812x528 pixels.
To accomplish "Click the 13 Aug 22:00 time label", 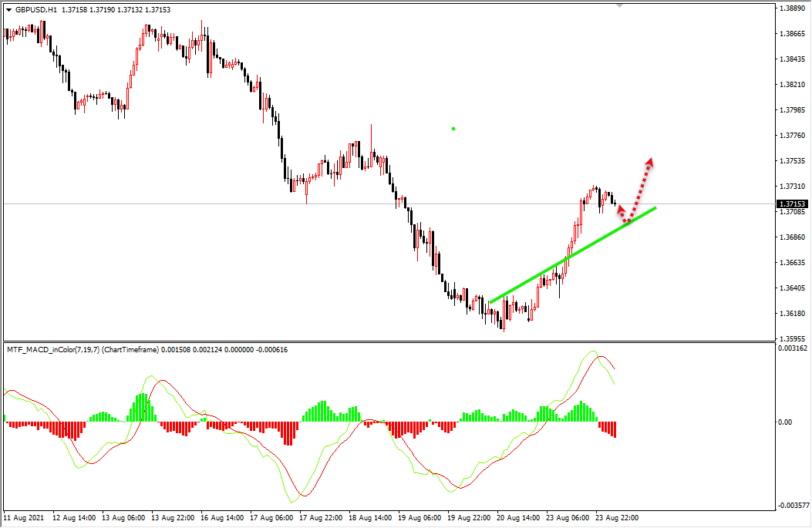I will pyautogui.click(x=173, y=518).
